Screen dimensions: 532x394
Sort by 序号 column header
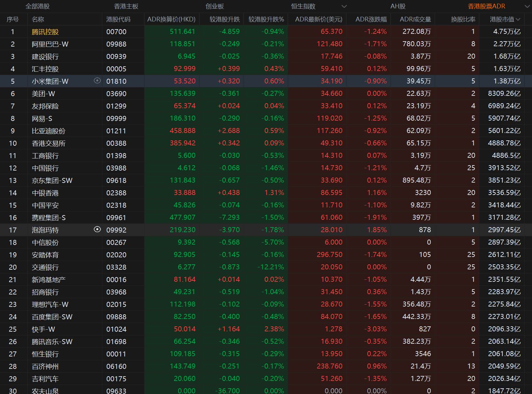13,19
